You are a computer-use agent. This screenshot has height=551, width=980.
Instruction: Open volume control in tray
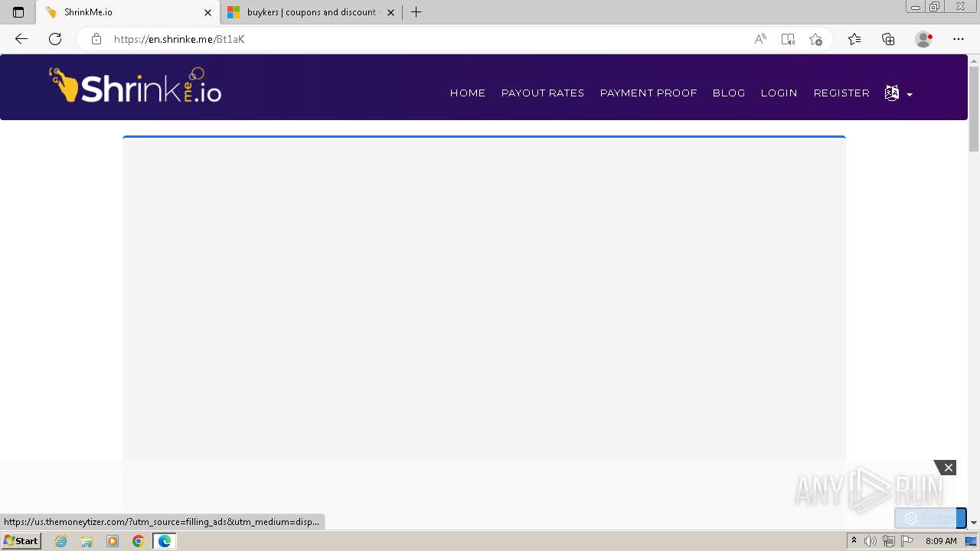(x=871, y=541)
